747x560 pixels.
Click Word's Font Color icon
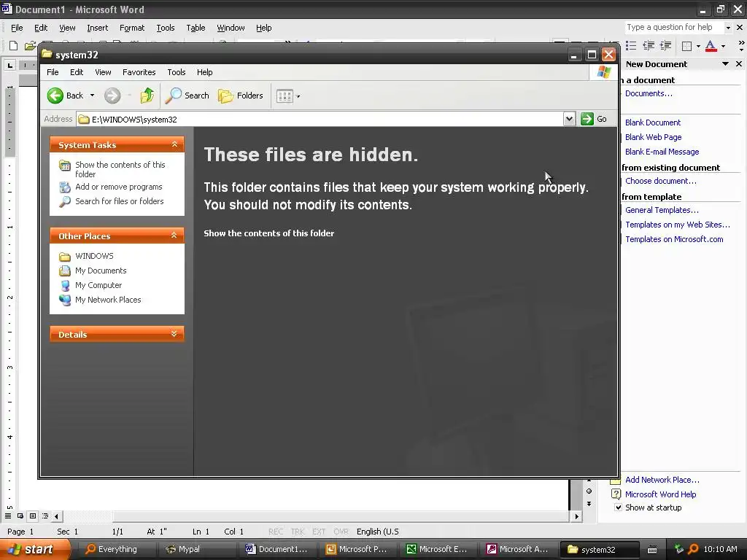[x=711, y=46]
